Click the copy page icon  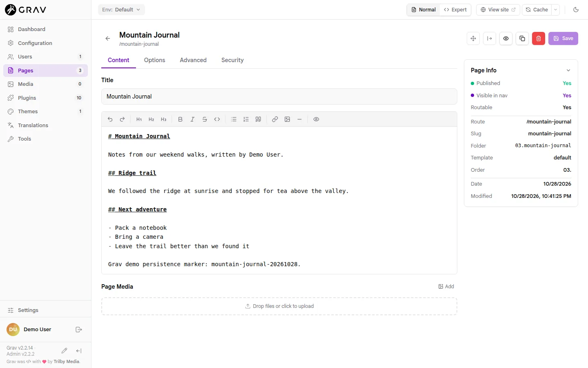tap(522, 38)
